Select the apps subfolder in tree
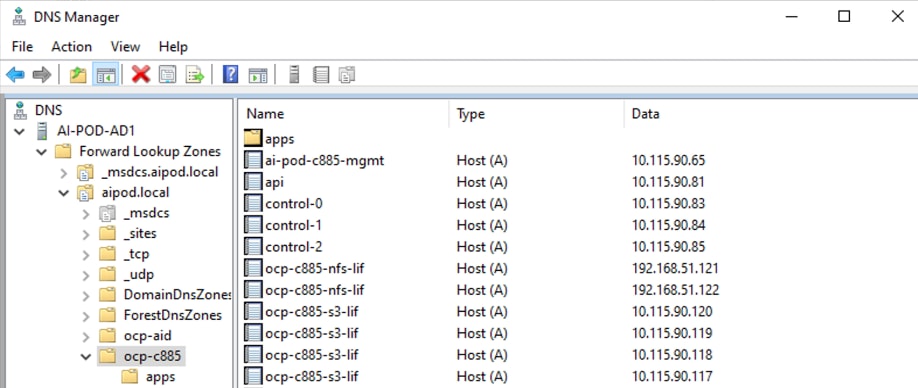 [x=160, y=376]
